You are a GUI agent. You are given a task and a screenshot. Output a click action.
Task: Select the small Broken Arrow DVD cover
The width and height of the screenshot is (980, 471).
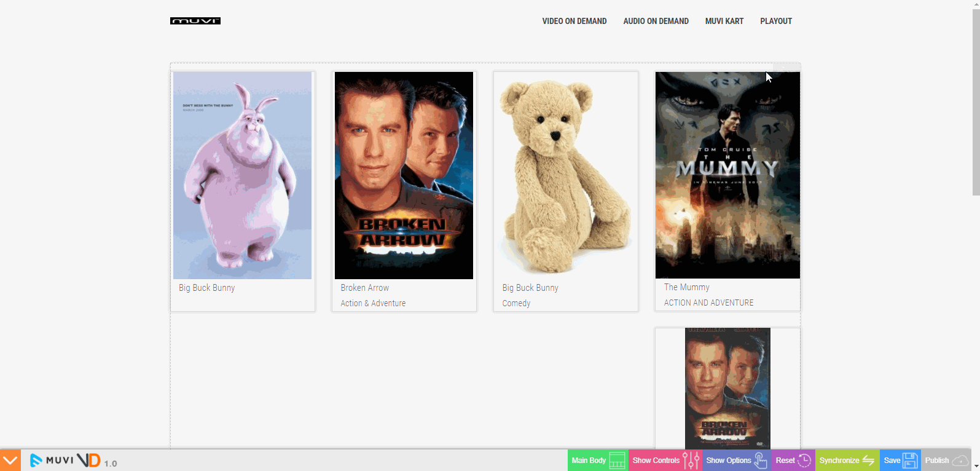pos(727,388)
